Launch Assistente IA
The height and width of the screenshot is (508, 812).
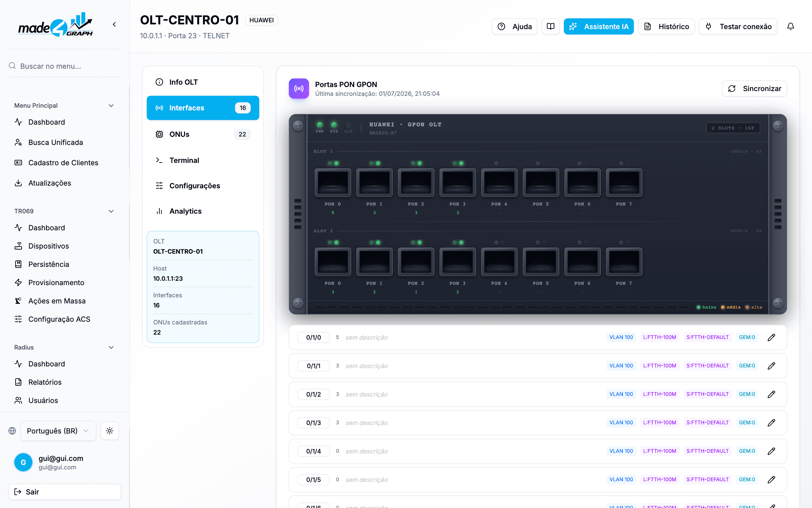(599, 26)
